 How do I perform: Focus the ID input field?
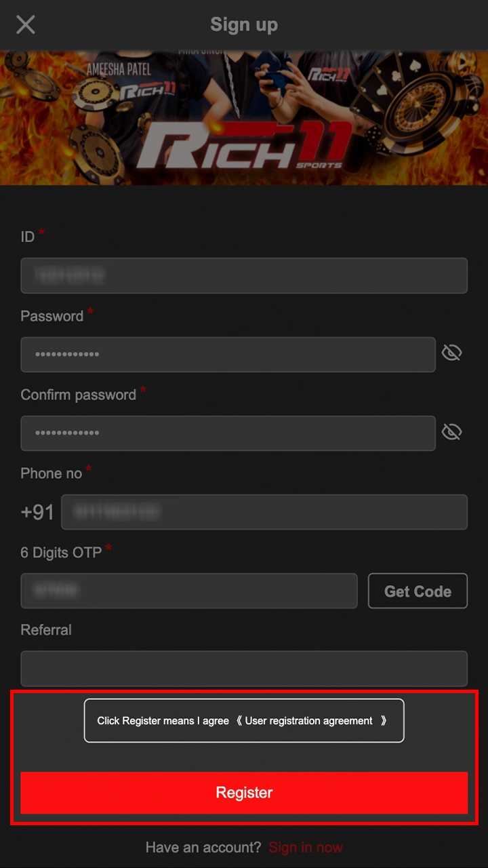click(x=244, y=275)
